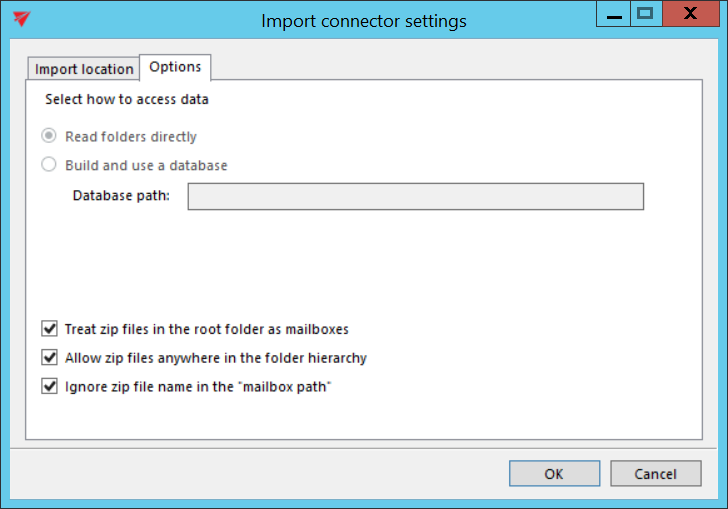The height and width of the screenshot is (509, 728).
Task: Maximize the Import connector settings dialog
Action: pyautogui.click(x=645, y=14)
